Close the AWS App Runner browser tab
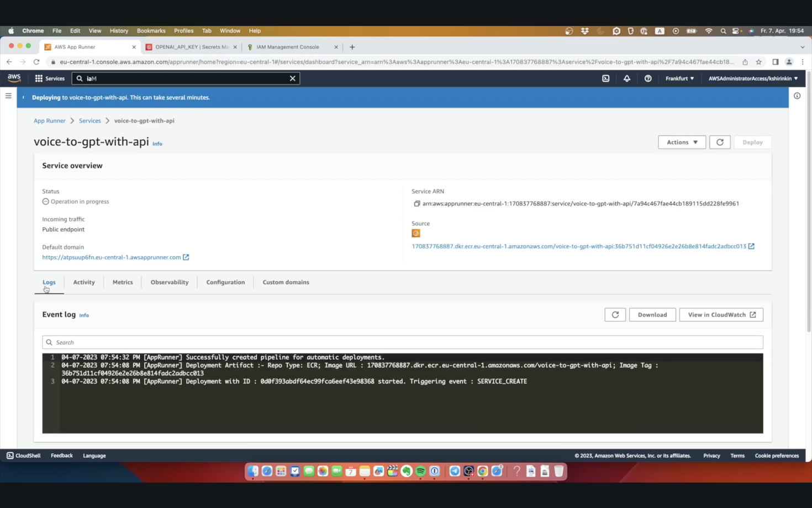812x508 pixels. 134,47
